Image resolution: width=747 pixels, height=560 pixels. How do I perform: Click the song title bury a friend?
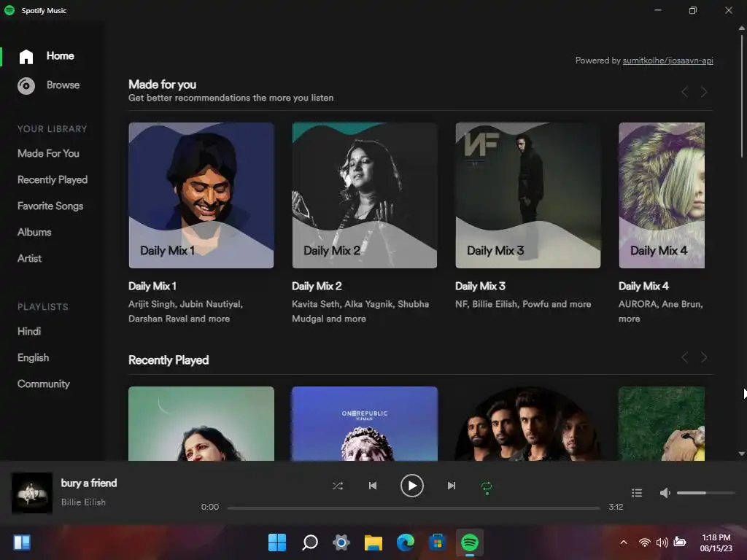click(89, 483)
